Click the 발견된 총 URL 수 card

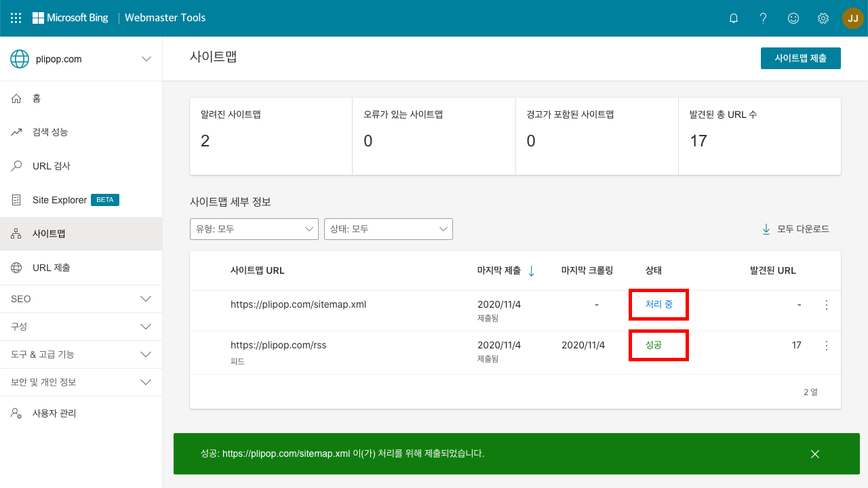coord(759,136)
